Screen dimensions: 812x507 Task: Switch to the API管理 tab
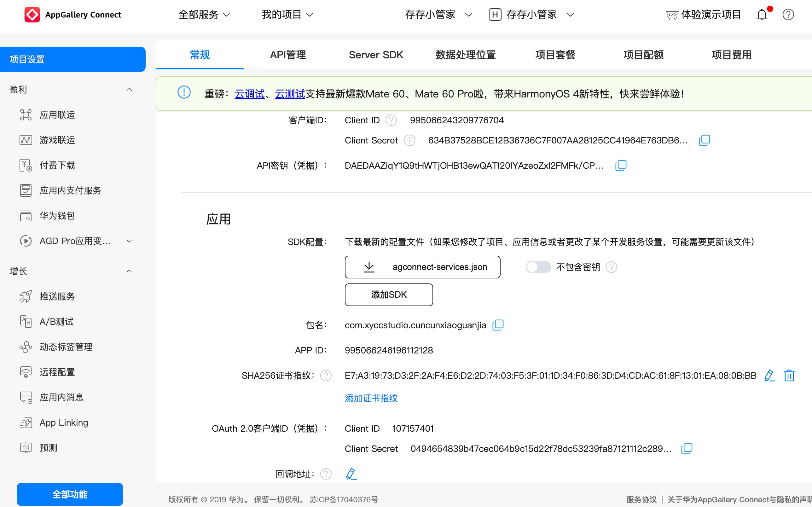pyautogui.click(x=287, y=55)
